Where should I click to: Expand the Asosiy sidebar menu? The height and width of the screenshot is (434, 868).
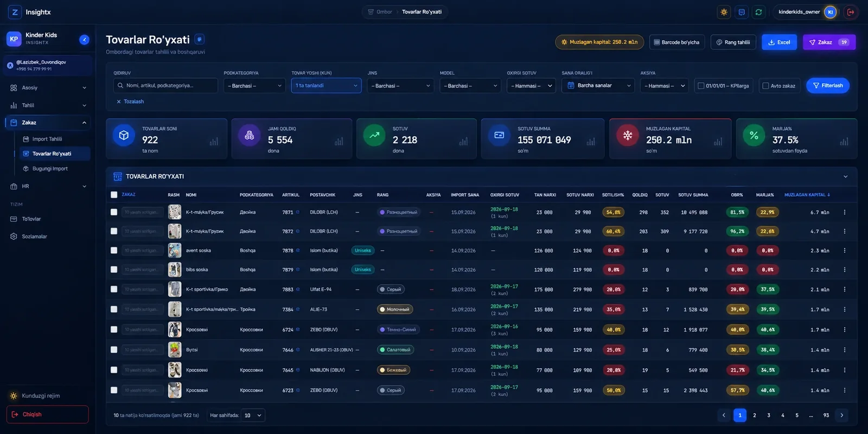click(48, 87)
